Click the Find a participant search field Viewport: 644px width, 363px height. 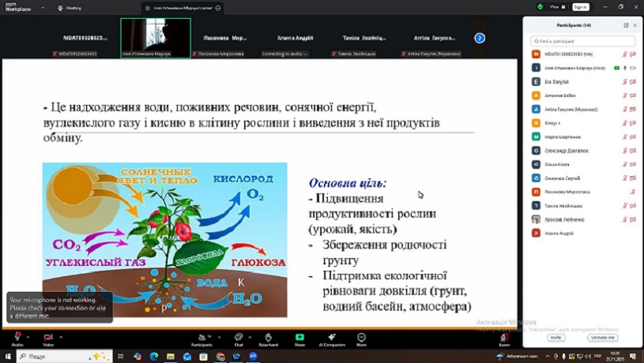[583, 41]
